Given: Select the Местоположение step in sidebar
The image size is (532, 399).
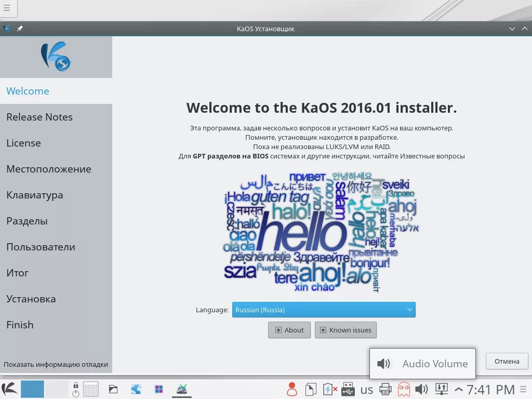Looking at the screenshot, I should point(56,169).
